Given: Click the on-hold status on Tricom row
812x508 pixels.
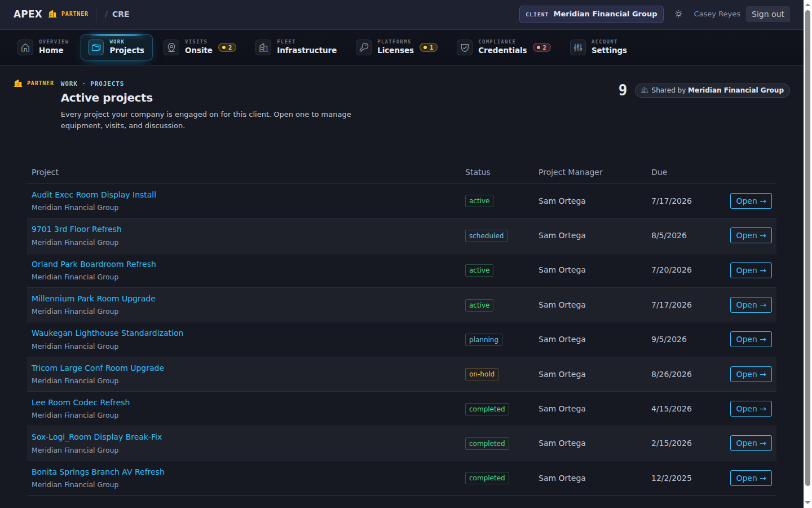Looking at the screenshot, I should click(x=482, y=374).
